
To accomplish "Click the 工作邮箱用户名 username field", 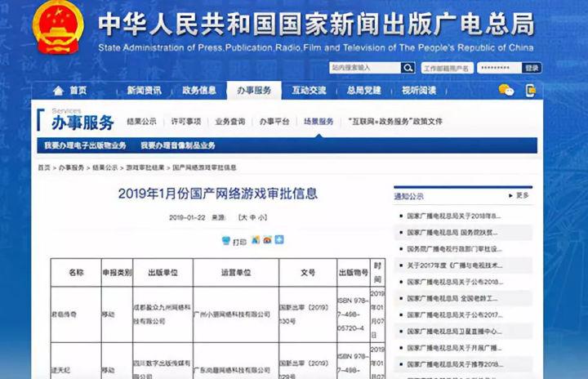I will pos(447,69).
